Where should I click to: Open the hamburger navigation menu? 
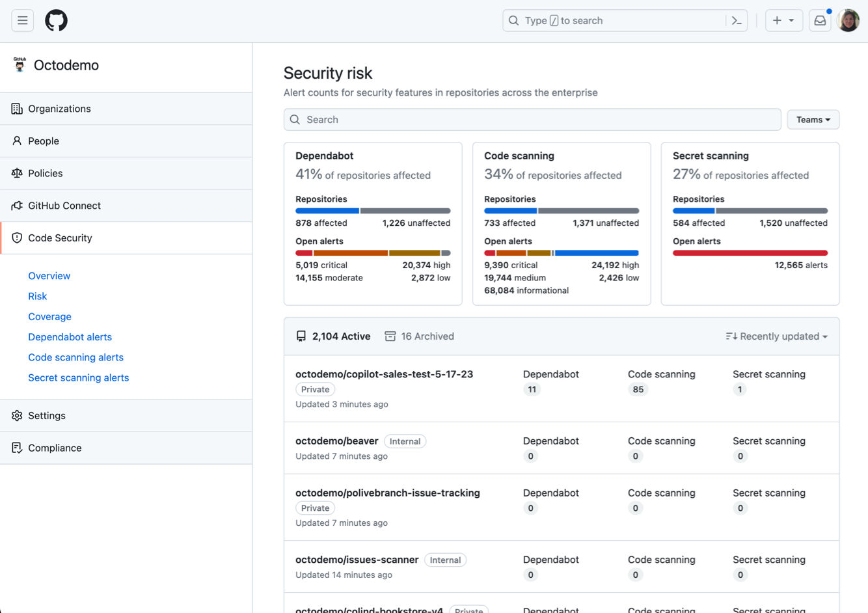pyautogui.click(x=22, y=20)
